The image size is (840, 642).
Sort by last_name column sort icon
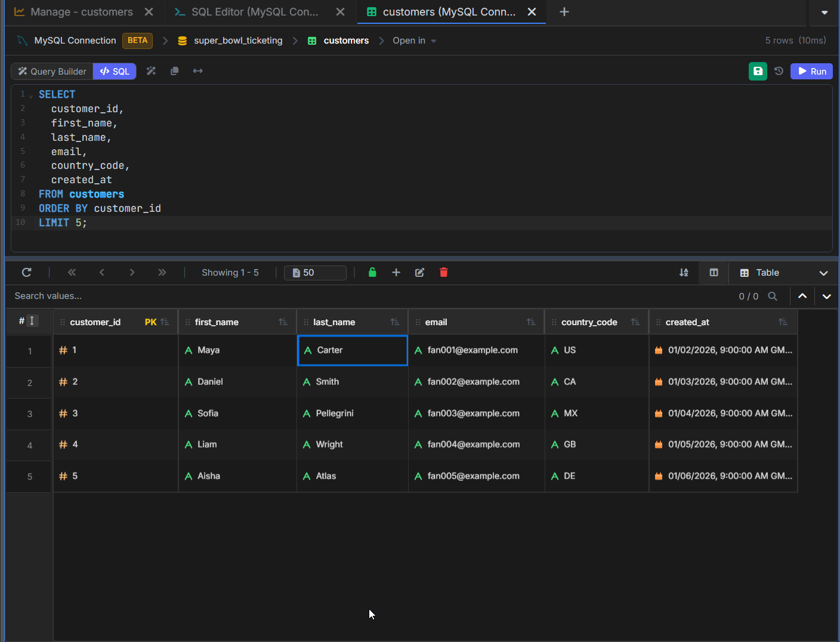(395, 322)
